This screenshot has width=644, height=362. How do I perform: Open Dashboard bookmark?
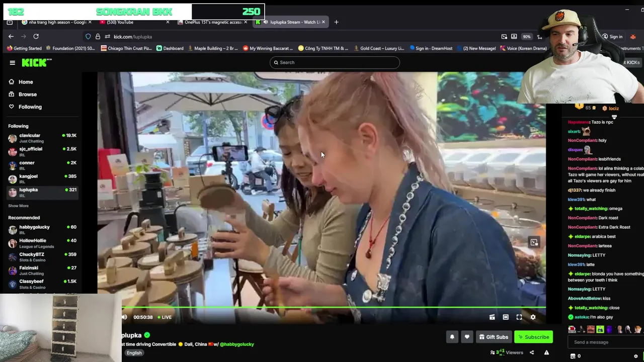tap(170, 48)
